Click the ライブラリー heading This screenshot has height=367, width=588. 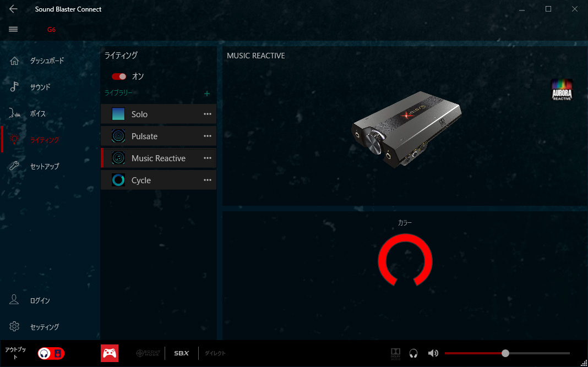pyautogui.click(x=118, y=92)
